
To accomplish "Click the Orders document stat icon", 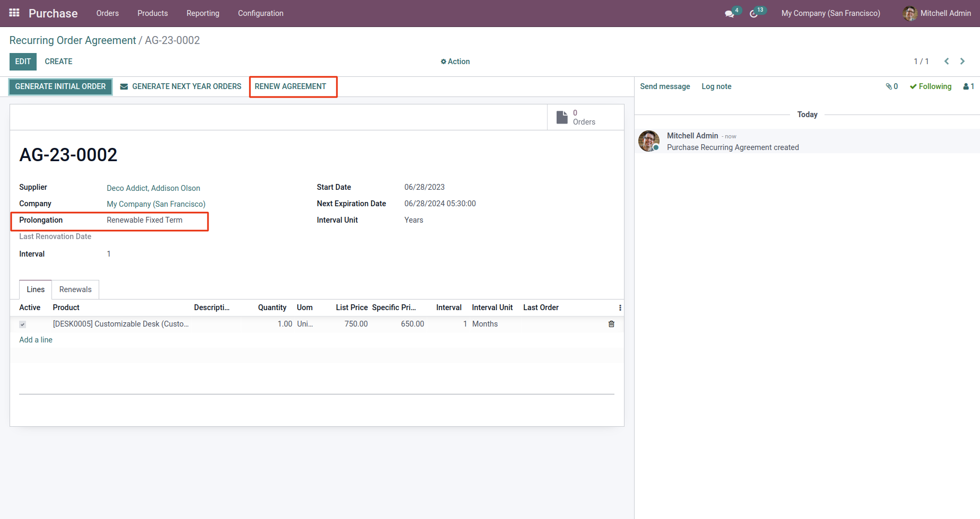I will [x=562, y=117].
